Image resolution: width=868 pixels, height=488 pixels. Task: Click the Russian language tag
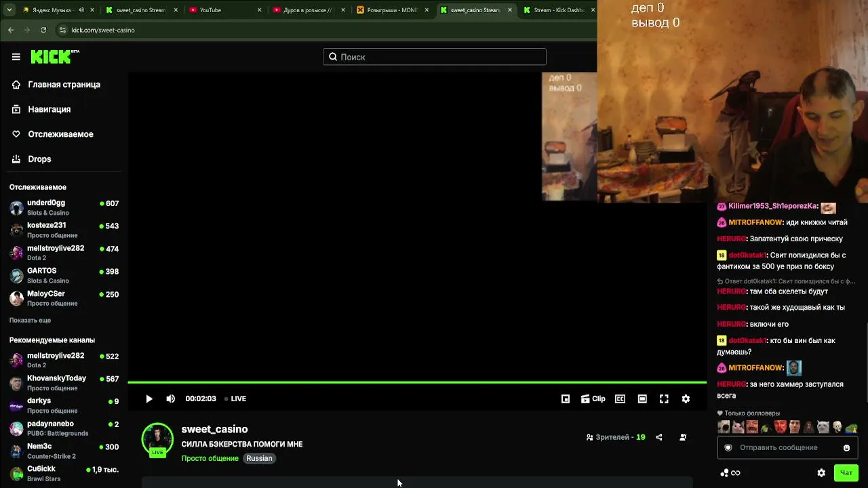coord(259,459)
